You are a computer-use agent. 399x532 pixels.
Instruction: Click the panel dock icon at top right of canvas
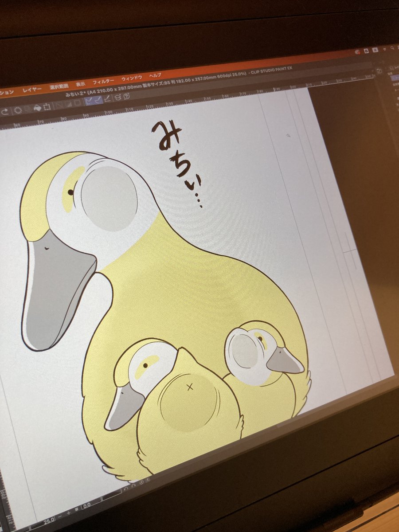(x=379, y=71)
